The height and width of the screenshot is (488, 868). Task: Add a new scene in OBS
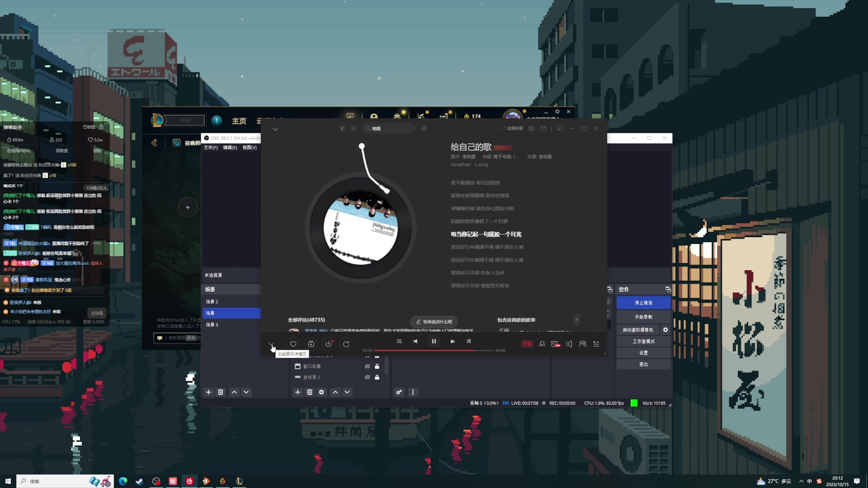coord(208,392)
